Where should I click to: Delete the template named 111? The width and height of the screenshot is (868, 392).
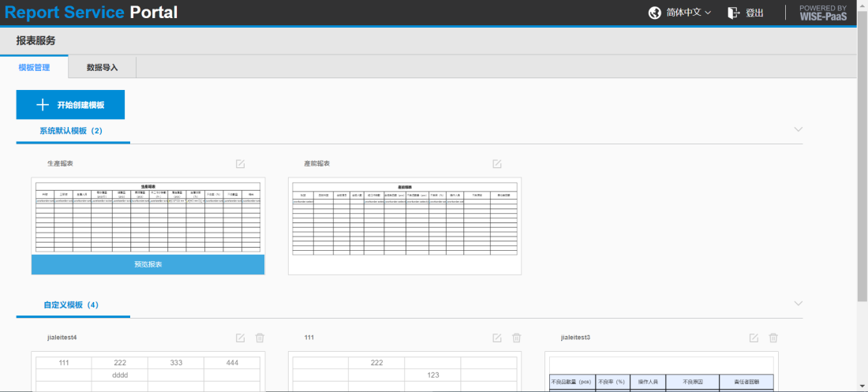[x=517, y=338]
